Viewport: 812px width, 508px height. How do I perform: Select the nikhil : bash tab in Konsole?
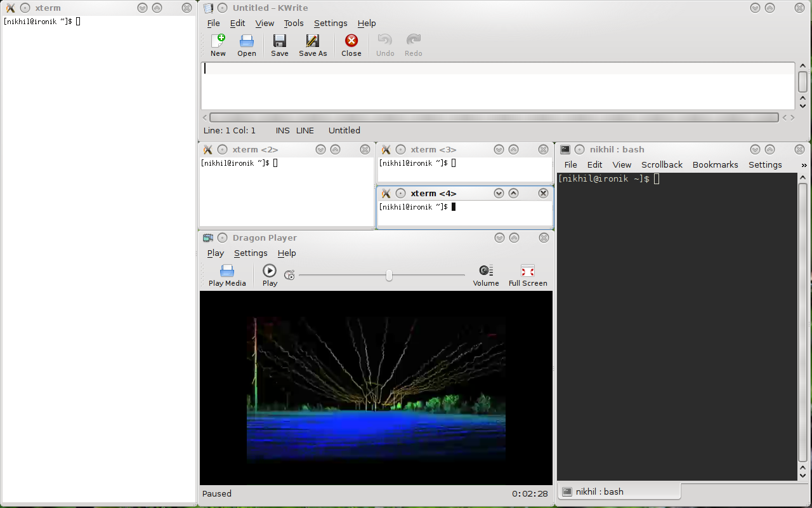619,491
